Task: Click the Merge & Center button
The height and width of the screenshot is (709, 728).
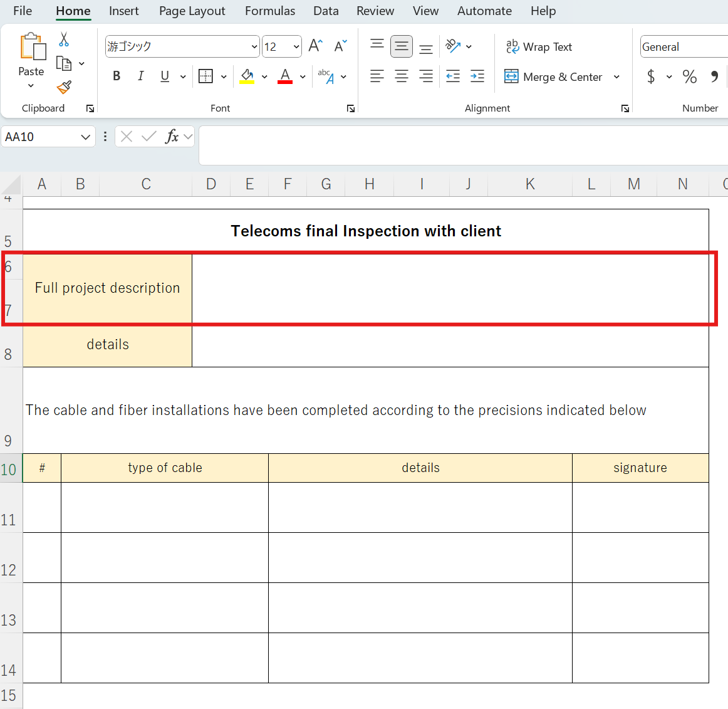Action: [554, 76]
